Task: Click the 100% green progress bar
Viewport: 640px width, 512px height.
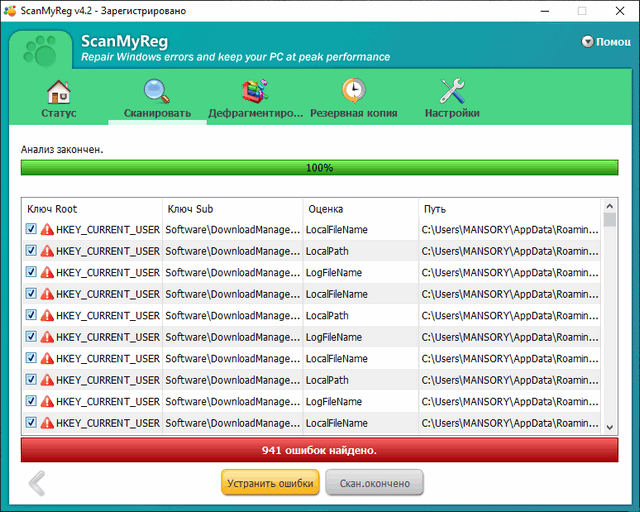Action: (x=319, y=168)
